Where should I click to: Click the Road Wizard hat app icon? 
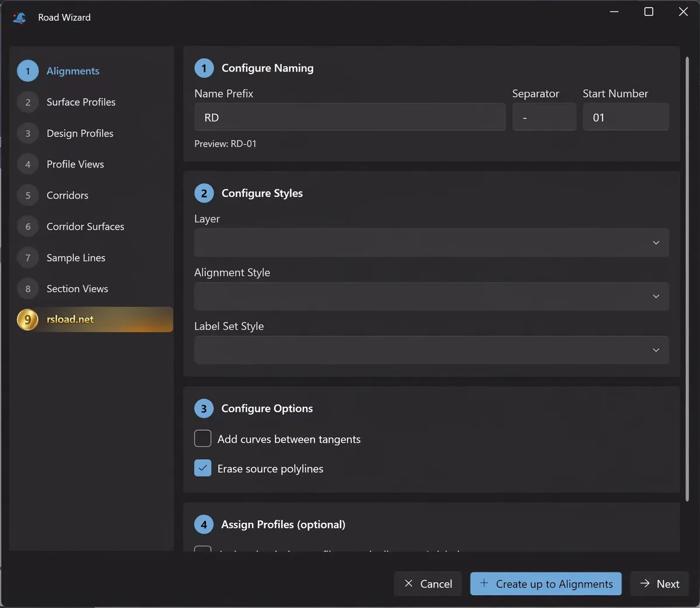click(x=19, y=18)
